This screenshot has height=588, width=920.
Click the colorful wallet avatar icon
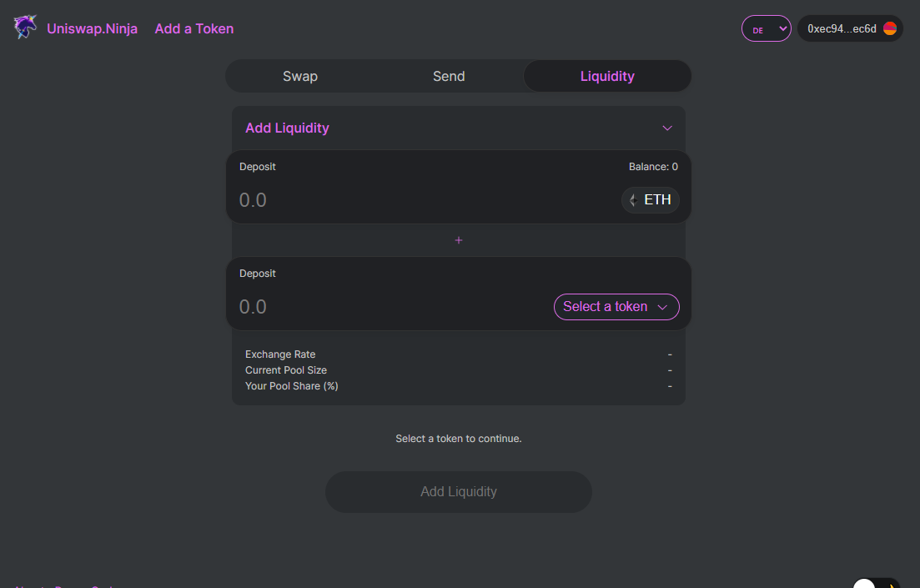890,29
